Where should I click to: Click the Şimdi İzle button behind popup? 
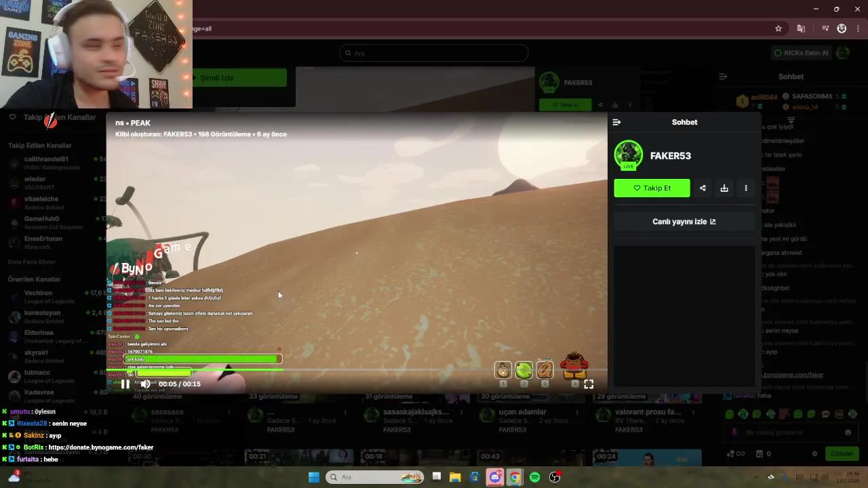pos(239,78)
